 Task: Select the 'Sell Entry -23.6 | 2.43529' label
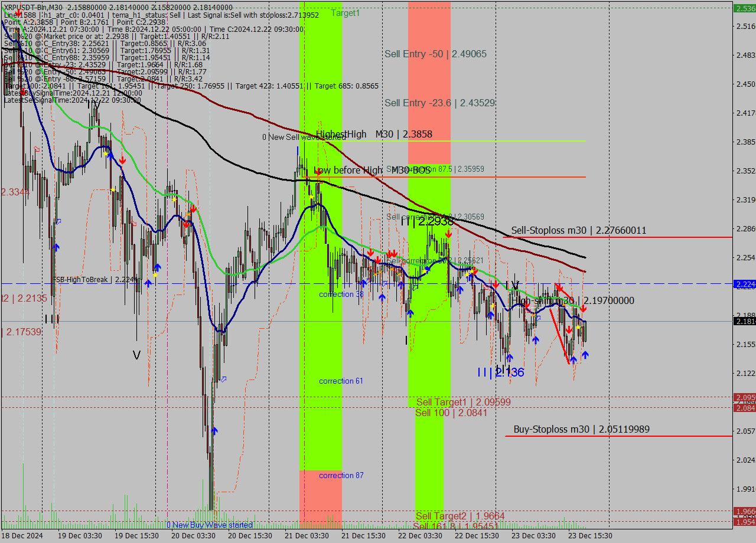[x=440, y=103]
